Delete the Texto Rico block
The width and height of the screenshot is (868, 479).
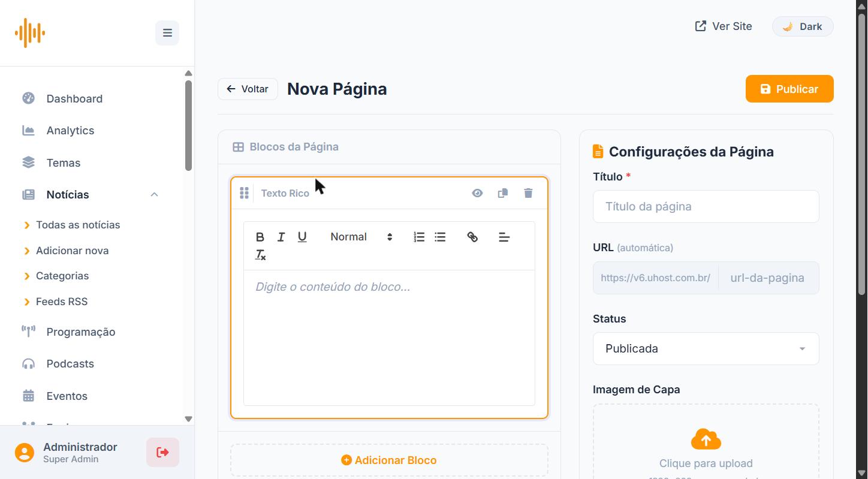point(528,193)
